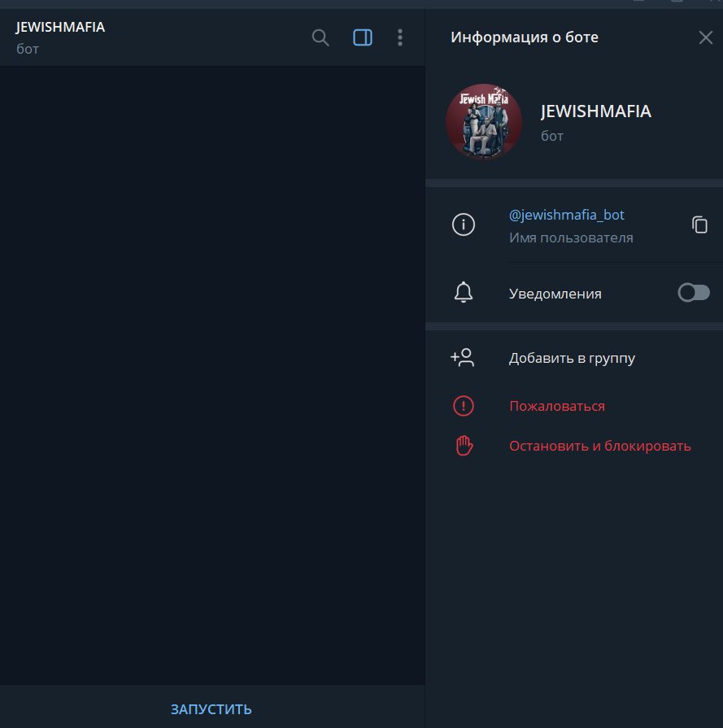Click the @jewishmafia_bot username link

(x=566, y=216)
